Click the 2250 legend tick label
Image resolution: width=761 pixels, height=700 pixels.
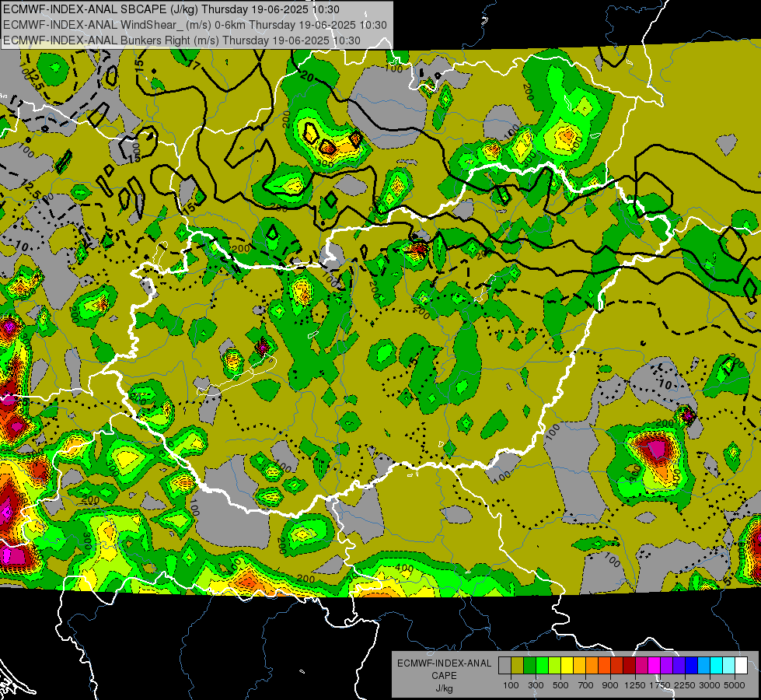pos(685,685)
